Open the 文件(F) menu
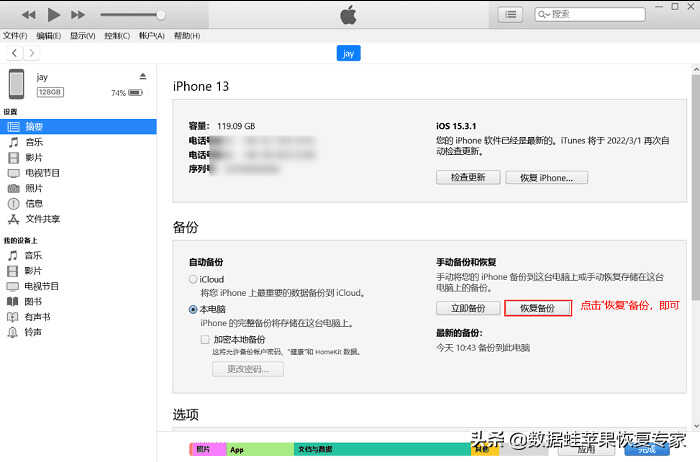This screenshot has width=700, height=462. coord(15,36)
